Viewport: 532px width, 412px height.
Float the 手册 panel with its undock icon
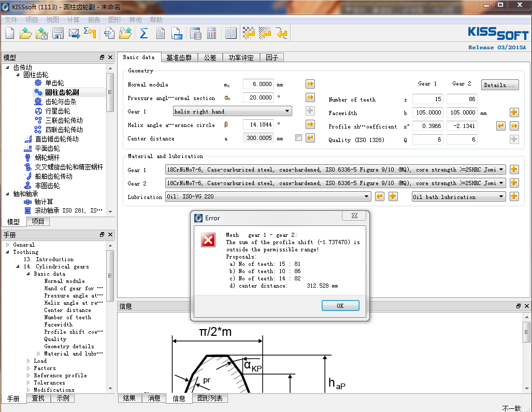[102, 235]
